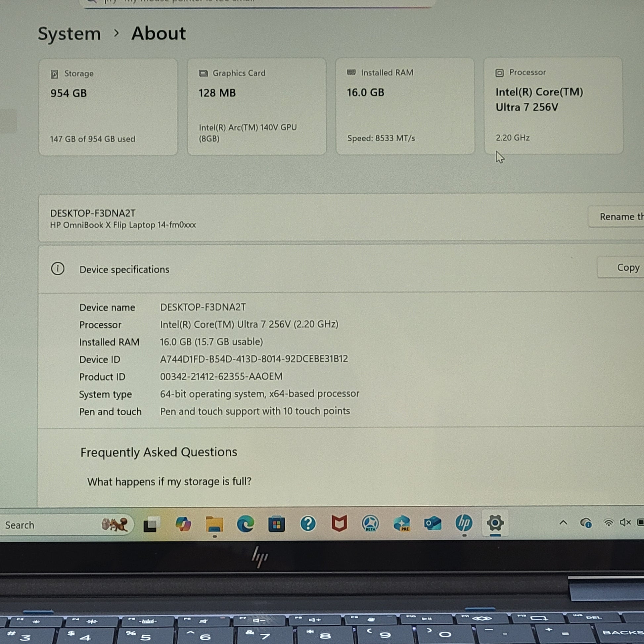Image resolution: width=644 pixels, height=644 pixels.
Task: Click the Settings gear taskbar icon
Action: (x=495, y=522)
